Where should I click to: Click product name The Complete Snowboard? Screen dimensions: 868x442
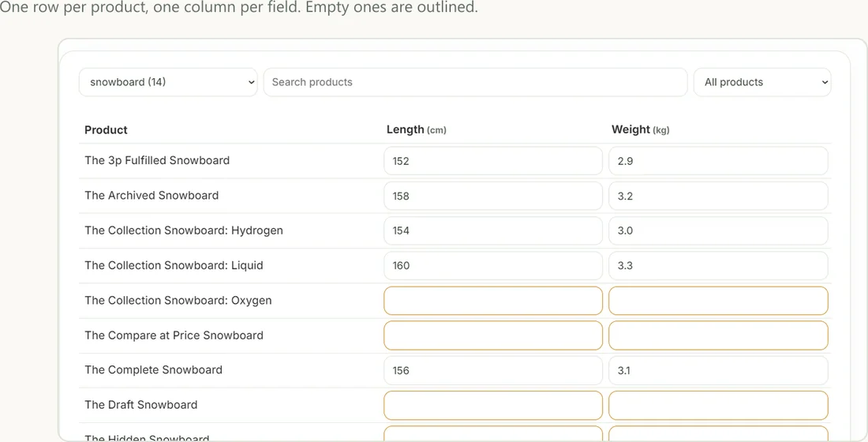pyautogui.click(x=153, y=370)
